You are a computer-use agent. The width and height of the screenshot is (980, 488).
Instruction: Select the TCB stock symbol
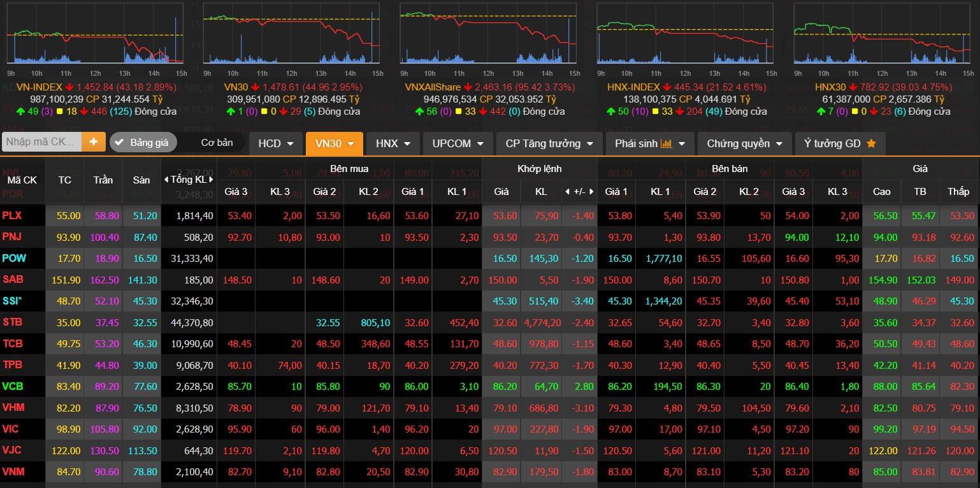(12, 344)
